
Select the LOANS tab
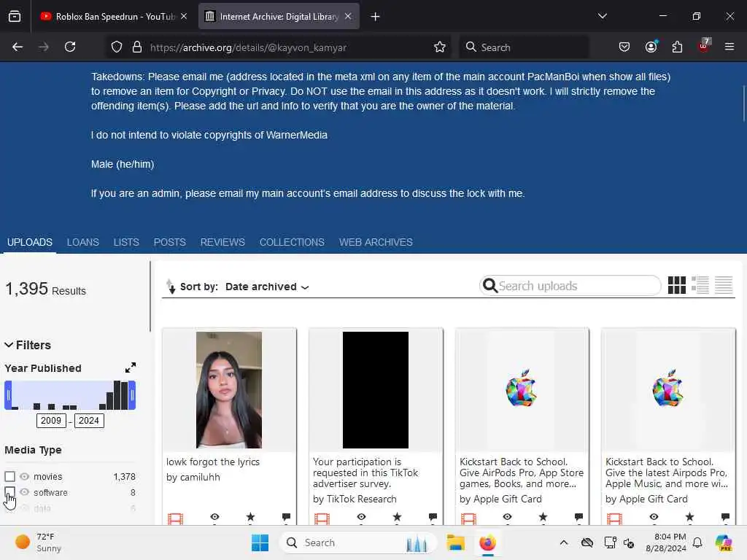pos(83,242)
